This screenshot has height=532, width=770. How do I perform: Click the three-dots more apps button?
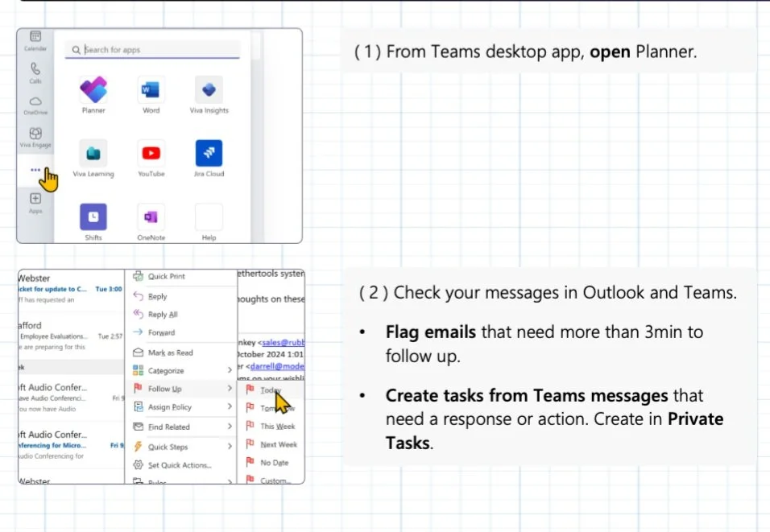pos(35,170)
